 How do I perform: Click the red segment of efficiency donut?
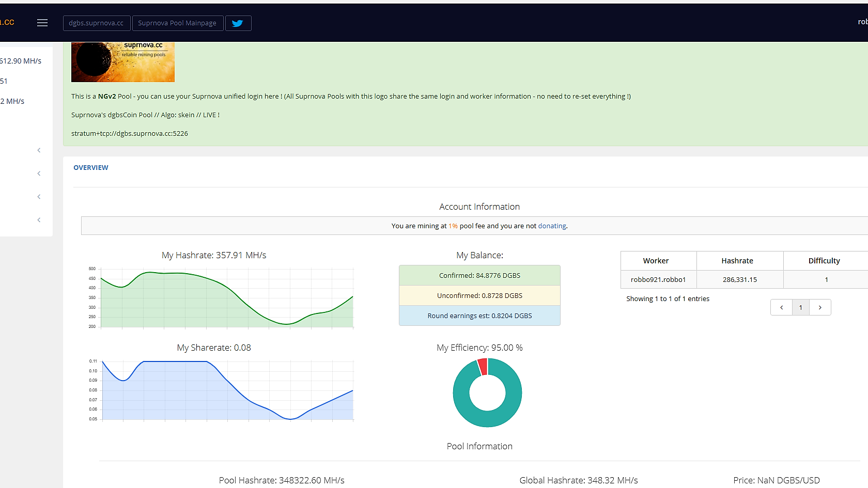pyautogui.click(x=483, y=366)
